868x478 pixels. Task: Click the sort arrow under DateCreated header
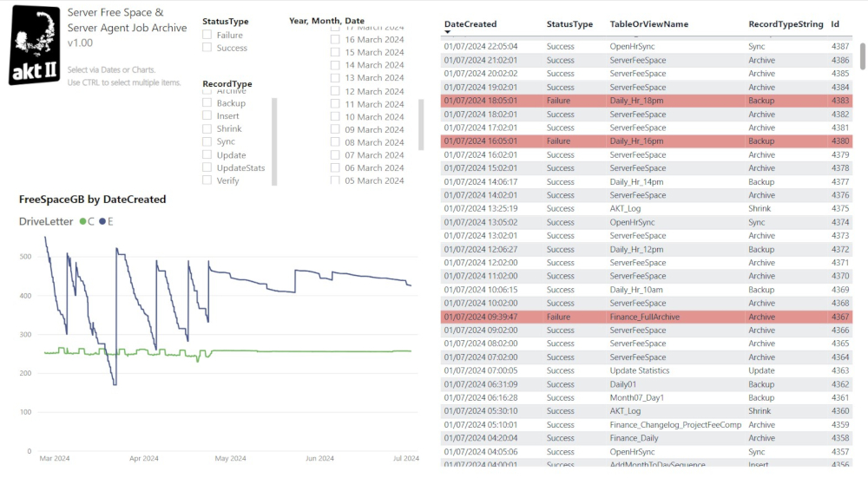coord(448,33)
